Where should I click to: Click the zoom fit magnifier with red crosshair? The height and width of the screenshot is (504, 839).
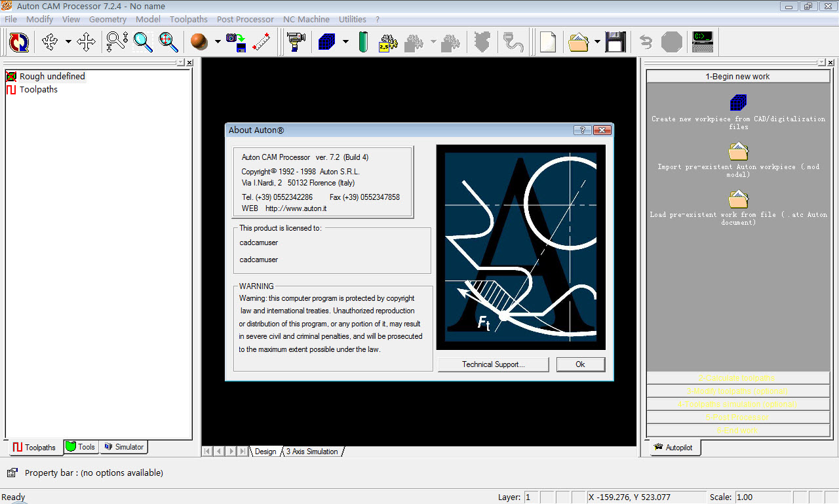coord(168,42)
